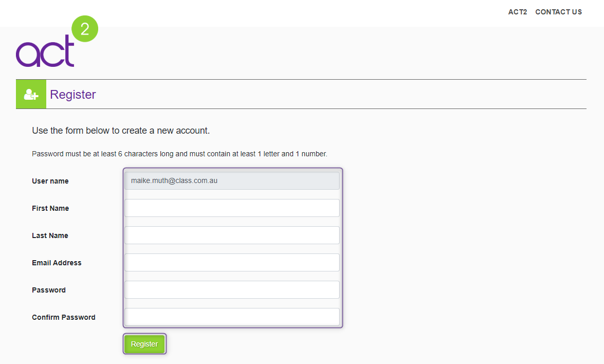604x364 pixels.
Task: Select the Last Name input box
Action: click(232, 235)
